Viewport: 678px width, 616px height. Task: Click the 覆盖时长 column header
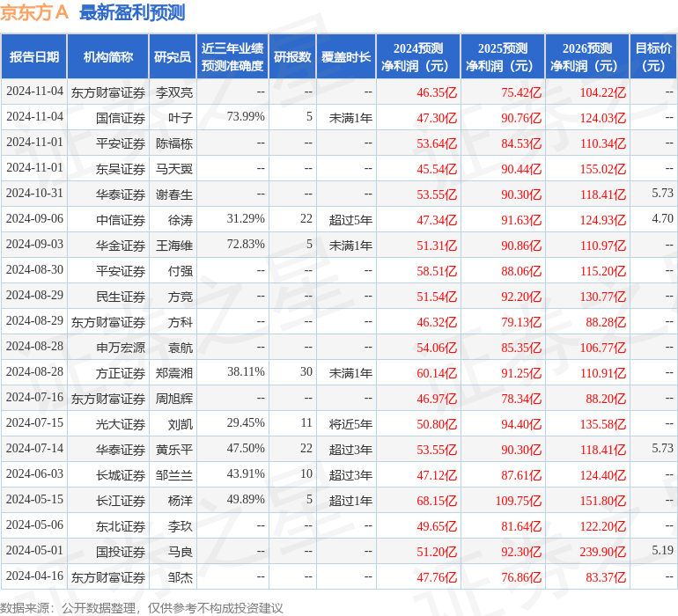point(346,57)
